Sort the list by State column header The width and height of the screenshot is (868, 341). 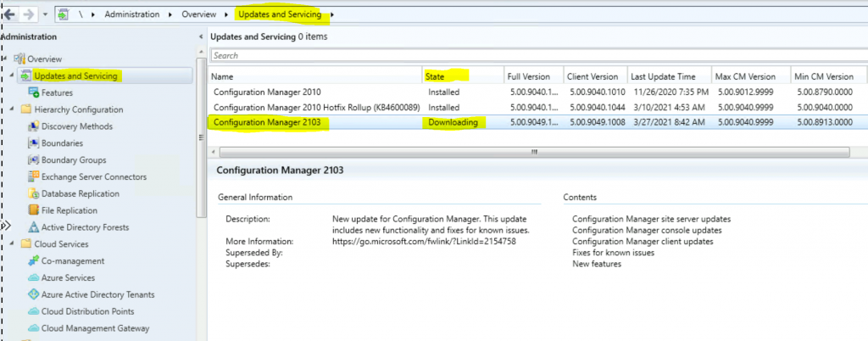463,76
